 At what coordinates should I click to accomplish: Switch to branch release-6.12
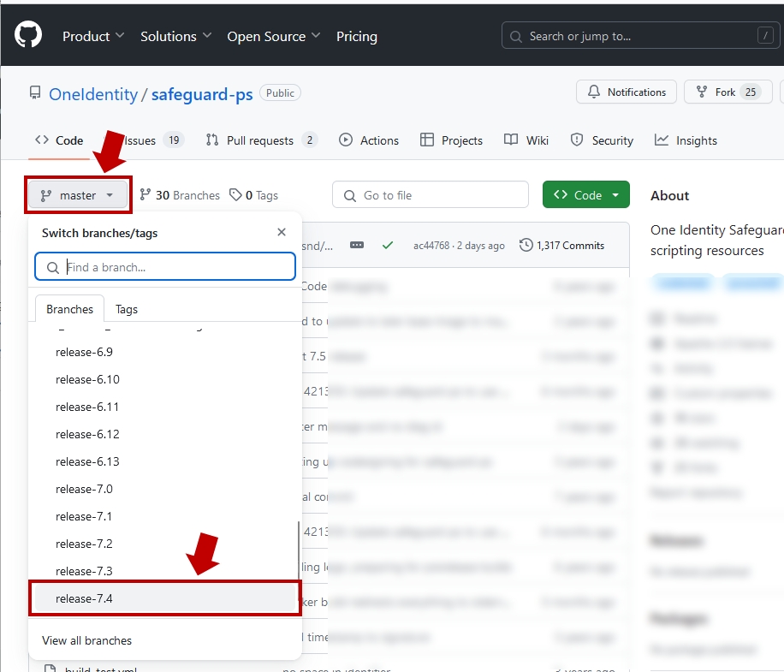[165, 434]
